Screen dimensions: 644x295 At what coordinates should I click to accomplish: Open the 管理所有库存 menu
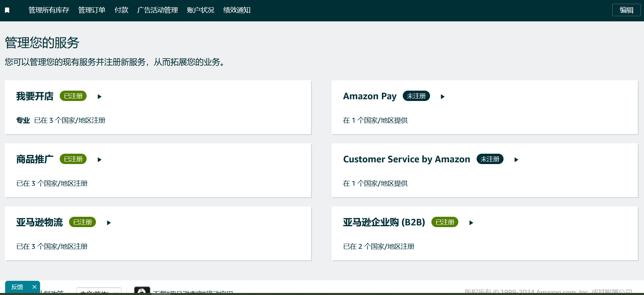point(49,10)
